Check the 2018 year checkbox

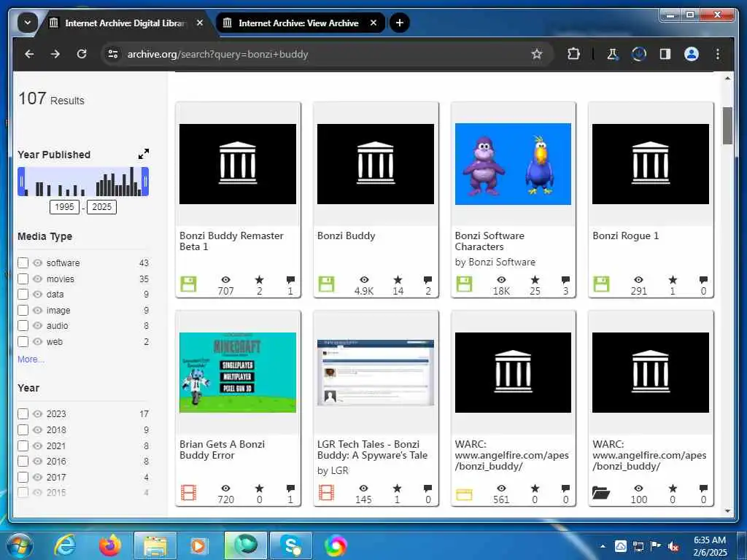click(x=23, y=429)
